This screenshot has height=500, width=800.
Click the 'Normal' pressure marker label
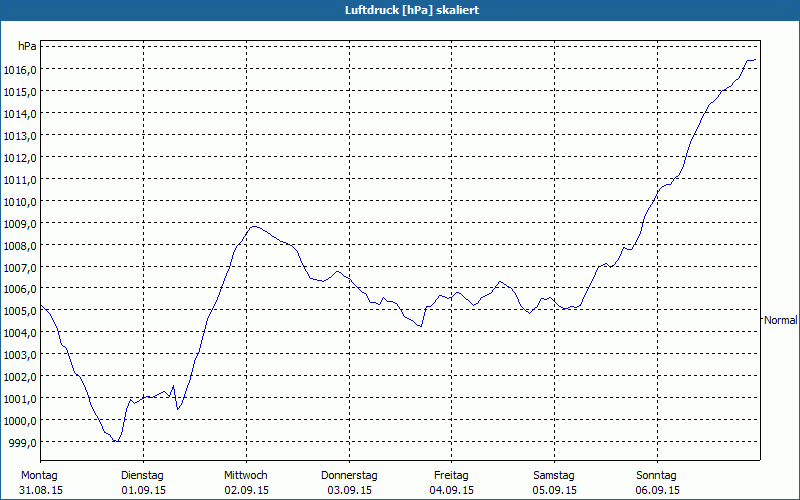[780, 320]
